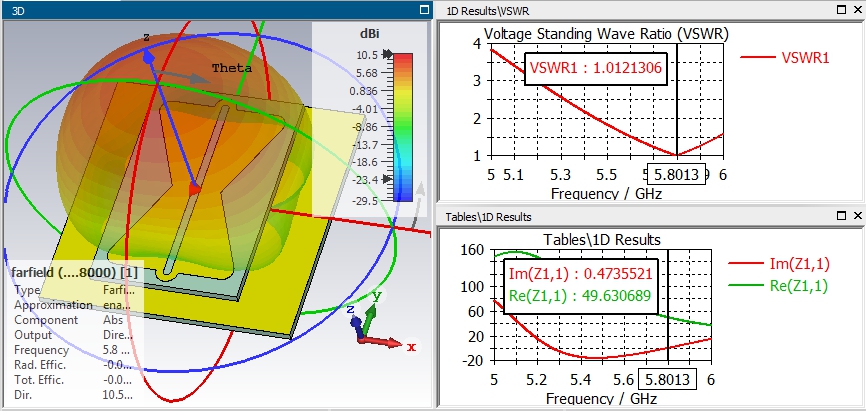Close the Tables\1D Results window
866x411 pixels.
point(858,215)
